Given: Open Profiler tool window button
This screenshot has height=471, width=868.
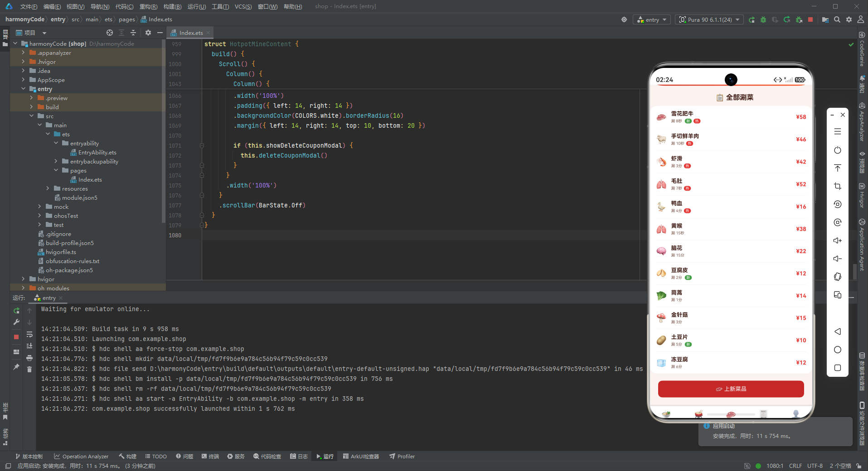Looking at the screenshot, I should point(402,457).
